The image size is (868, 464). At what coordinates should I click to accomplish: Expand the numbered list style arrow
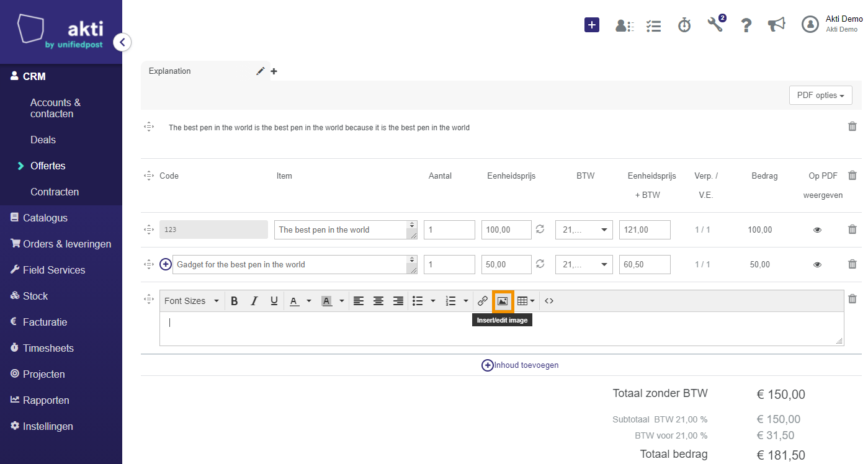(466, 301)
